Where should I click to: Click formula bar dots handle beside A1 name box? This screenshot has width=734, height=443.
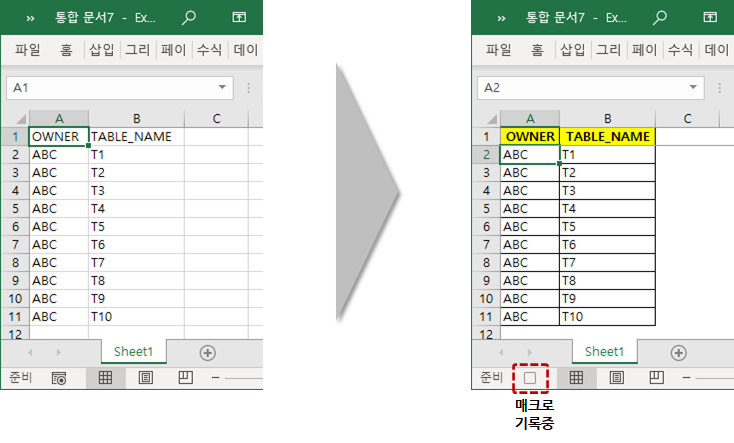click(249, 88)
